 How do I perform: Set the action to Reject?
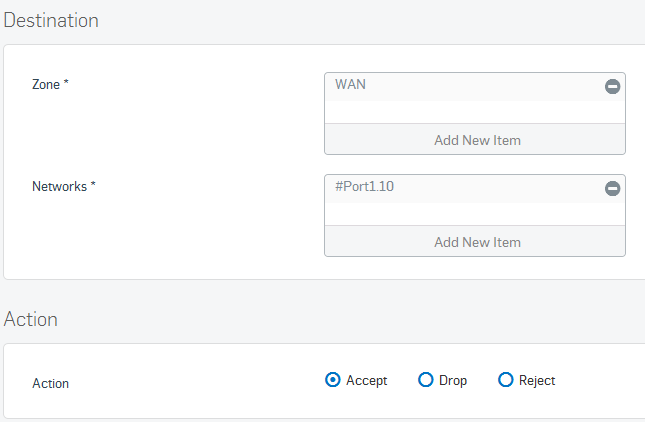[x=505, y=380]
